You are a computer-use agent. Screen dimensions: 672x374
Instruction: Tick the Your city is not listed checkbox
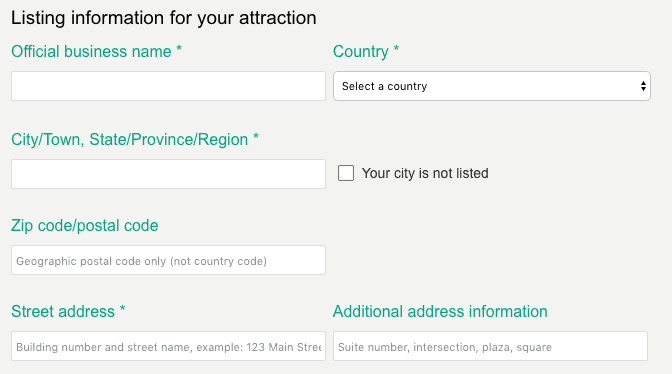click(x=346, y=173)
